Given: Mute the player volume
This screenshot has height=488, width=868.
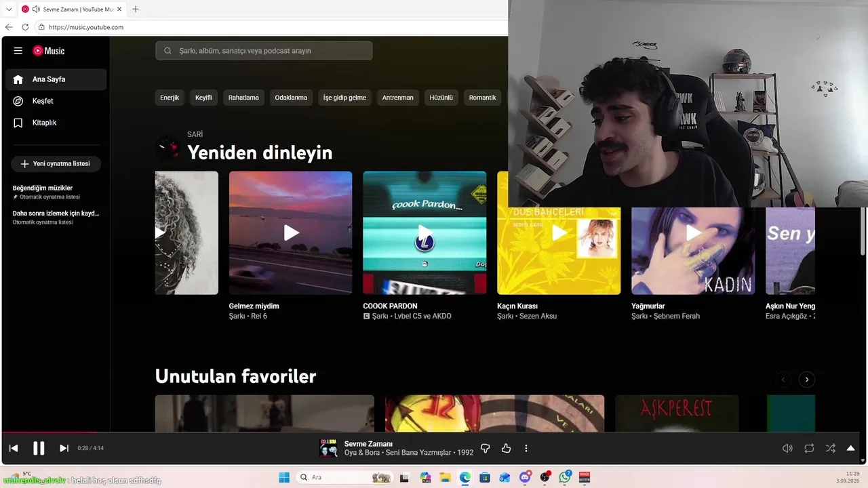Looking at the screenshot, I should pyautogui.click(x=787, y=448).
